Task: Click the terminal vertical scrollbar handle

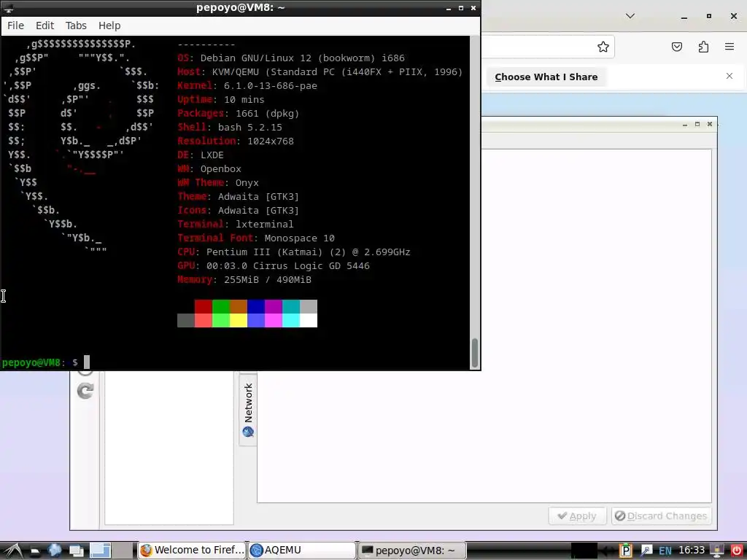Action: [x=474, y=353]
